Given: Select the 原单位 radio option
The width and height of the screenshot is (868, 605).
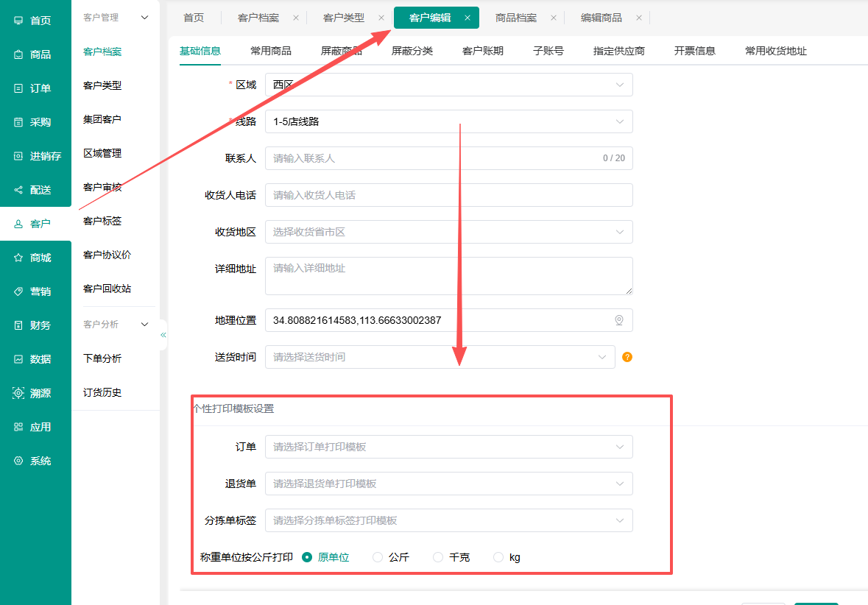Looking at the screenshot, I should [307, 557].
